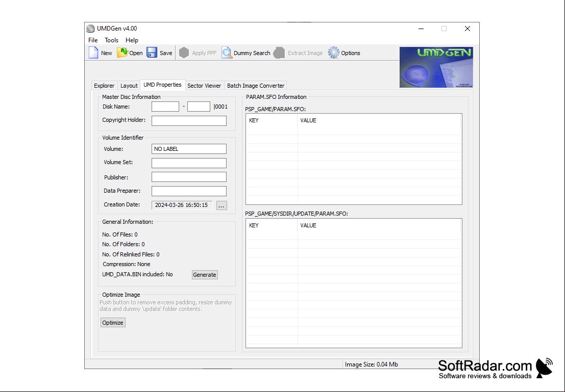The height and width of the screenshot is (392, 565).
Task: Open the File menu
Action: tap(93, 40)
